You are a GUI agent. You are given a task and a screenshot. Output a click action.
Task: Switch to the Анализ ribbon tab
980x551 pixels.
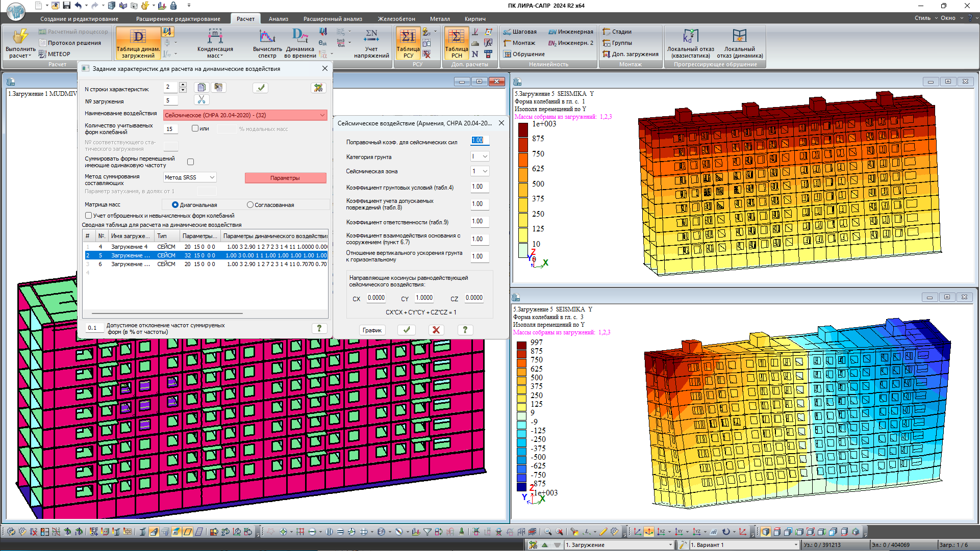tap(279, 19)
